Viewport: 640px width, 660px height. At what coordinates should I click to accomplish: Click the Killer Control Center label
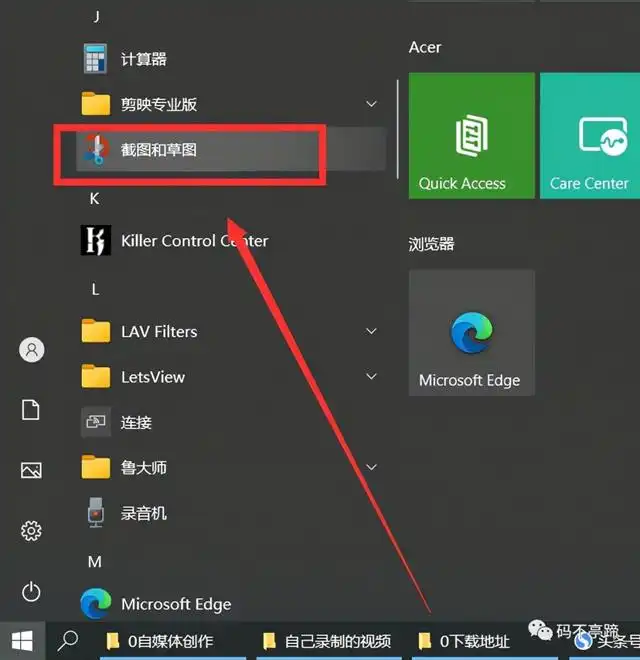(x=195, y=241)
